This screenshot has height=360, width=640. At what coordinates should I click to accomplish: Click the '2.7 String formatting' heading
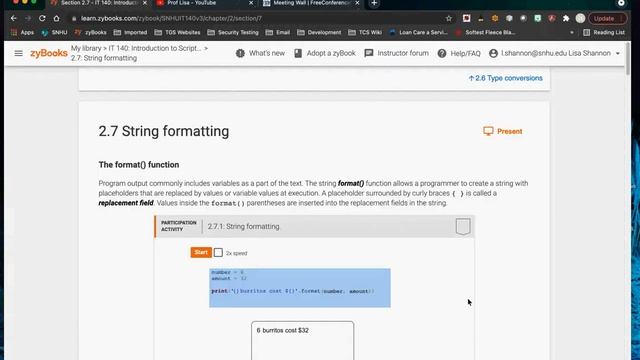click(164, 131)
